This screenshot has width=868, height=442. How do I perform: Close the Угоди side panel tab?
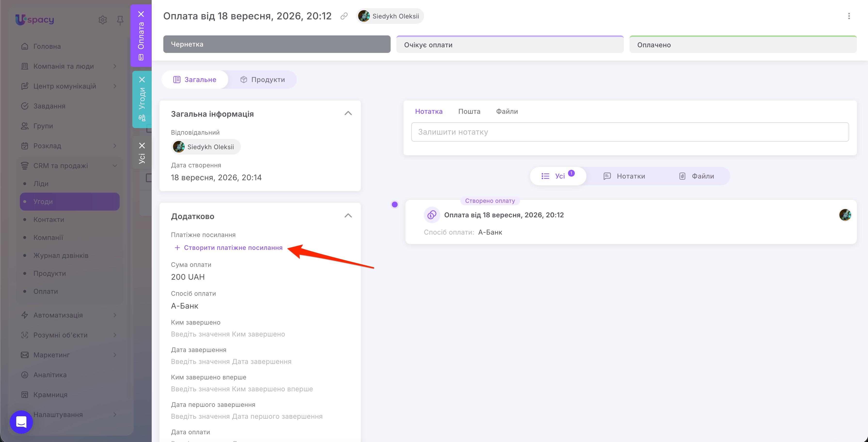(x=142, y=80)
